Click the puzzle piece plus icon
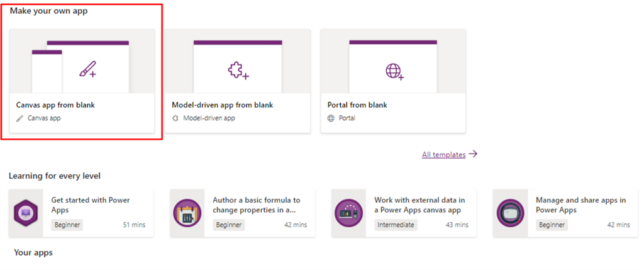This screenshot has height=270, width=644. (238, 70)
